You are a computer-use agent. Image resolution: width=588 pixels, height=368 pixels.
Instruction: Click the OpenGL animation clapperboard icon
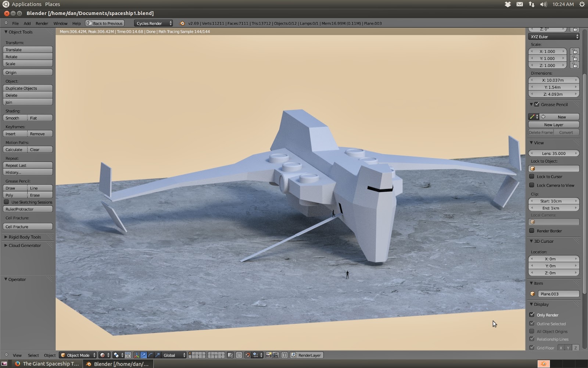pyautogui.click(x=276, y=355)
